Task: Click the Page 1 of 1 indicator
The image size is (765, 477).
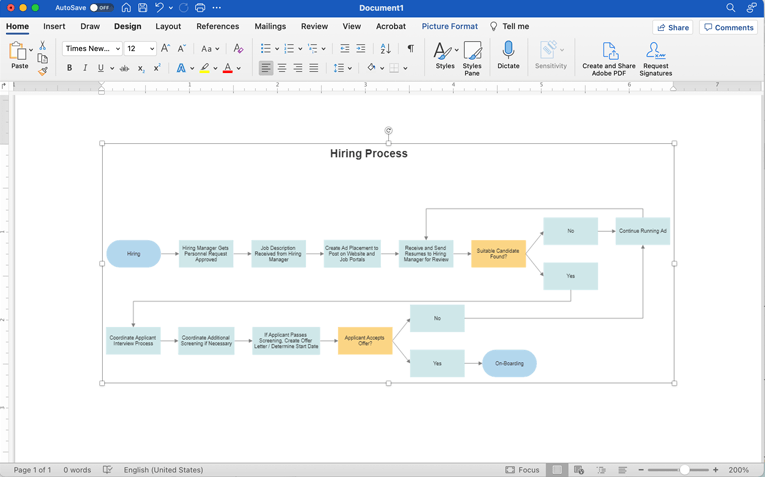Action: 32,470
